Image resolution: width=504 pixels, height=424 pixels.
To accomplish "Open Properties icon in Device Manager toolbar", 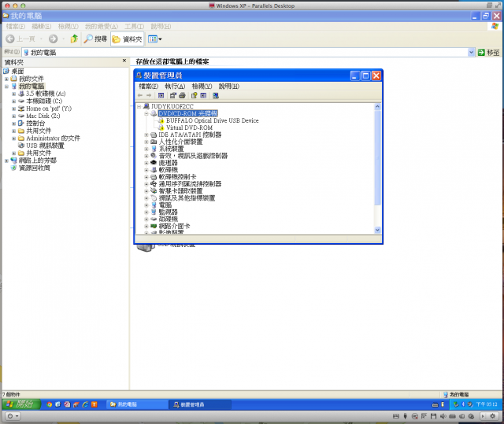I will click(x=173, y=95).
